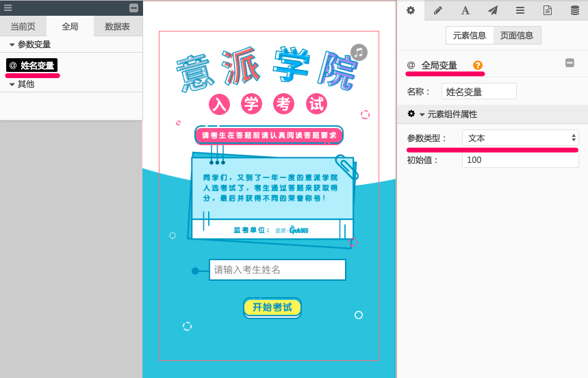Screen dimensions: 588x378
Task: Collapse the 参数变量 tree section
Action: [12, 45]
